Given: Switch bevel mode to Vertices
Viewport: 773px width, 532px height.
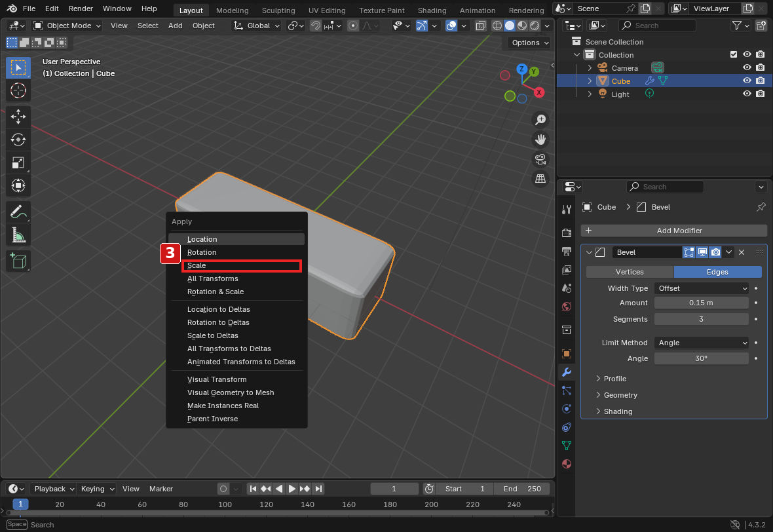Looking at the screenshot, I should coord(630,272).
